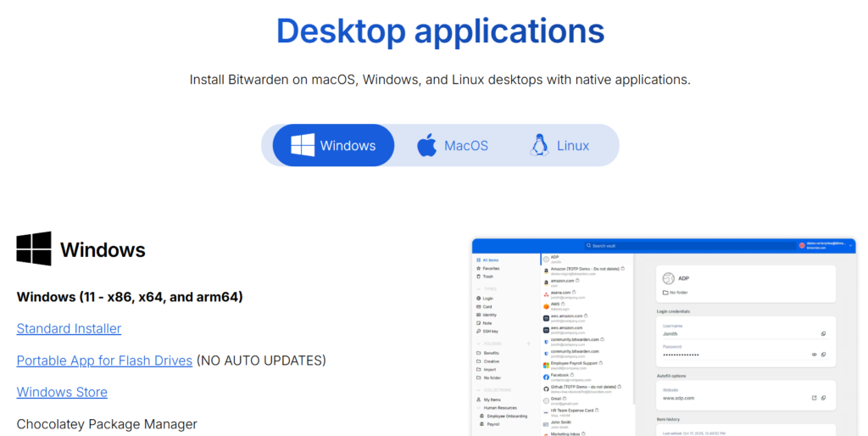
Task: Click the copy icon in the Website row
Action: pos(823,398)
